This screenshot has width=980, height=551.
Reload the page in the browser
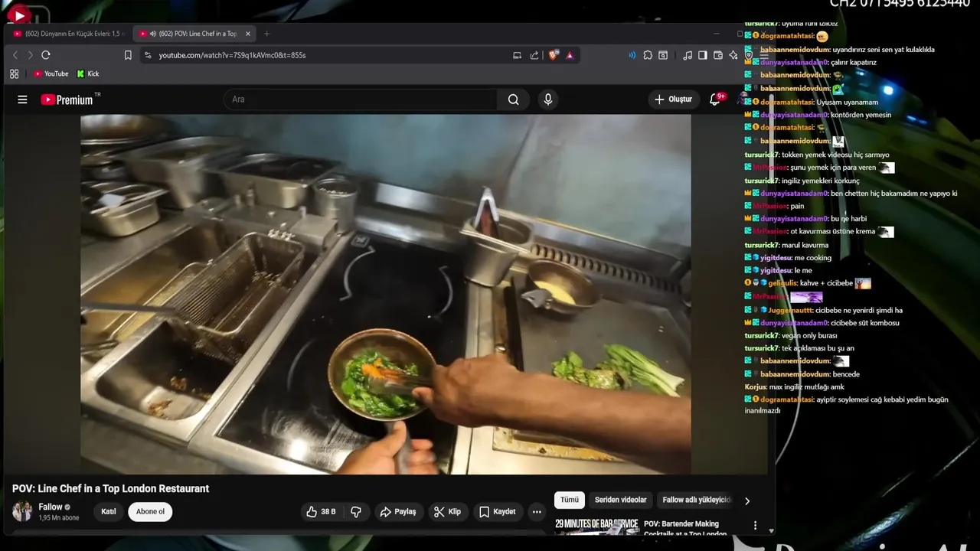pos(46,55)
